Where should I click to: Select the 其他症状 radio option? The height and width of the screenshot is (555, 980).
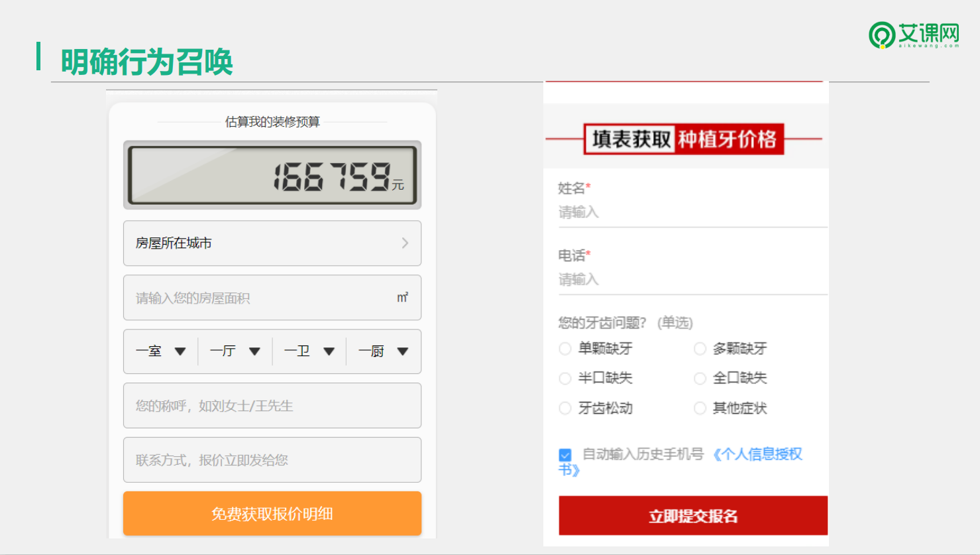click(700, 408)
